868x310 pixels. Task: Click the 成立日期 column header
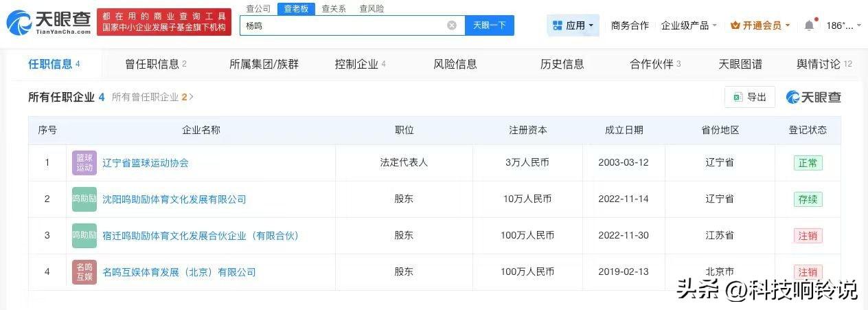(624, 130)
